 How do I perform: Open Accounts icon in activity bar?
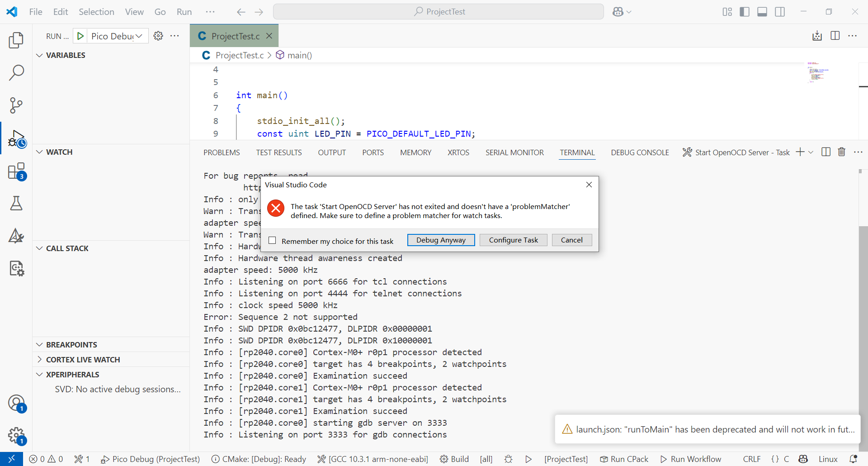point(16,403)
